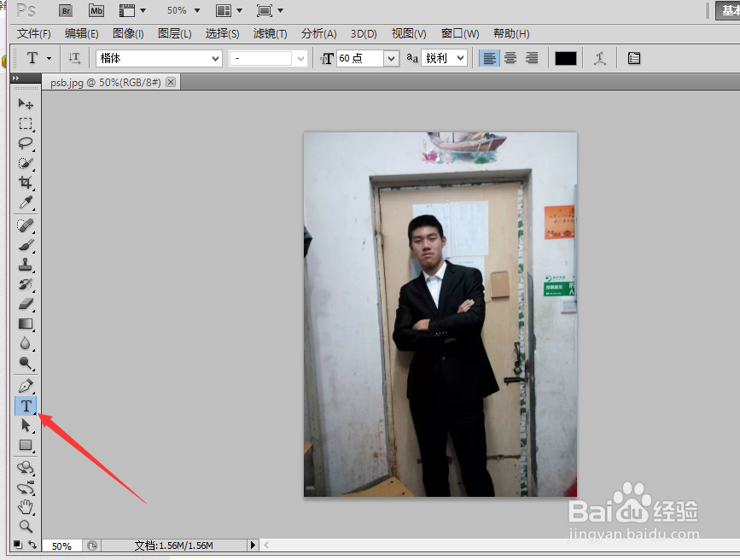The image size is (740, 560).
Task: Select the Spot Healing Brush tool
Action: [x=26, y=225]
